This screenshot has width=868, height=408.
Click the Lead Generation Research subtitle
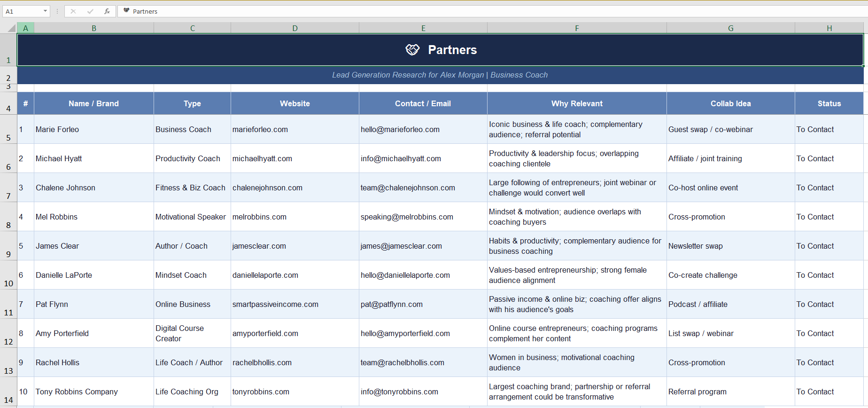[x=440, y=75]
